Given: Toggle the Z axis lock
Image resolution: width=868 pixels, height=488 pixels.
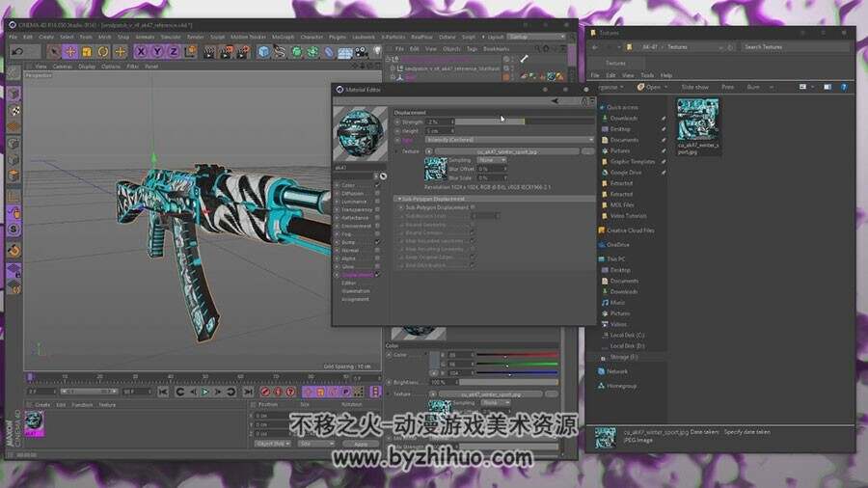Looking at the screenshot, I should (x=174, y=52).
